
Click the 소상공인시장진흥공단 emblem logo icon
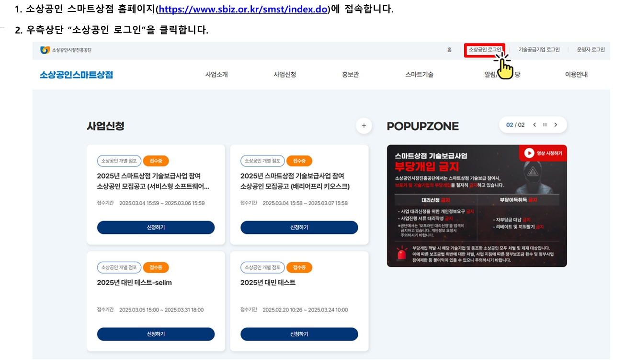pos(45,50)
